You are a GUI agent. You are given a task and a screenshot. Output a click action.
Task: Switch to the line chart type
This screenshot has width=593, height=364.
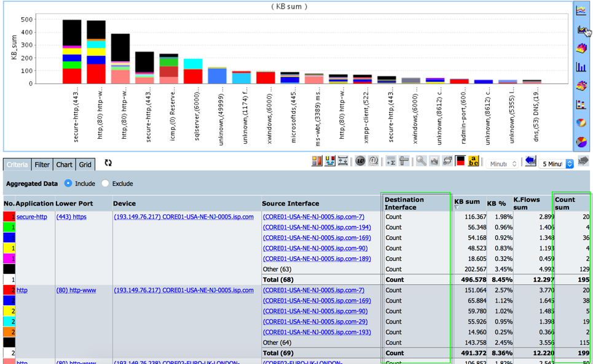[x=581, y=10]
